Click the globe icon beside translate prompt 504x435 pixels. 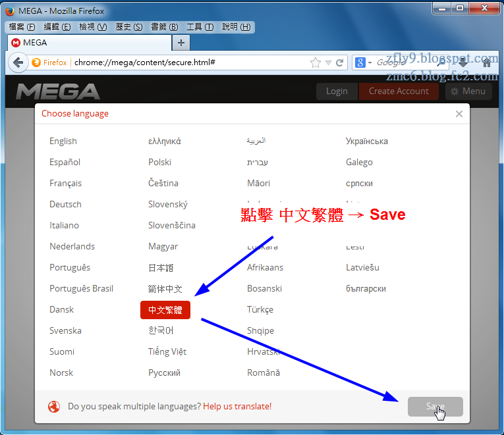(54, 407)
